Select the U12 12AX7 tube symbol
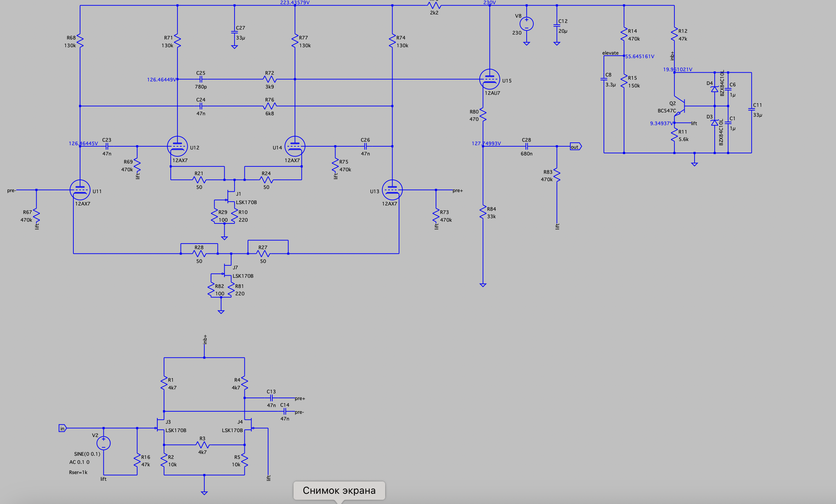836x504 pixels. click(177, 146)
